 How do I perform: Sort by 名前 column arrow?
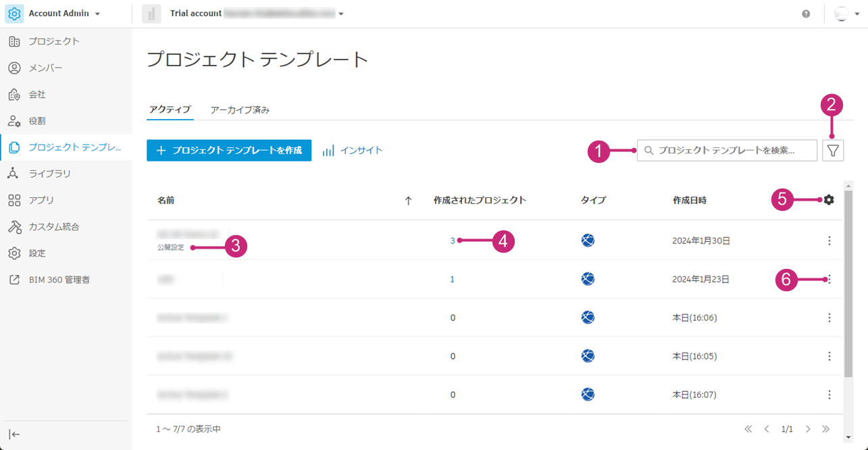(x=408, y=201)
